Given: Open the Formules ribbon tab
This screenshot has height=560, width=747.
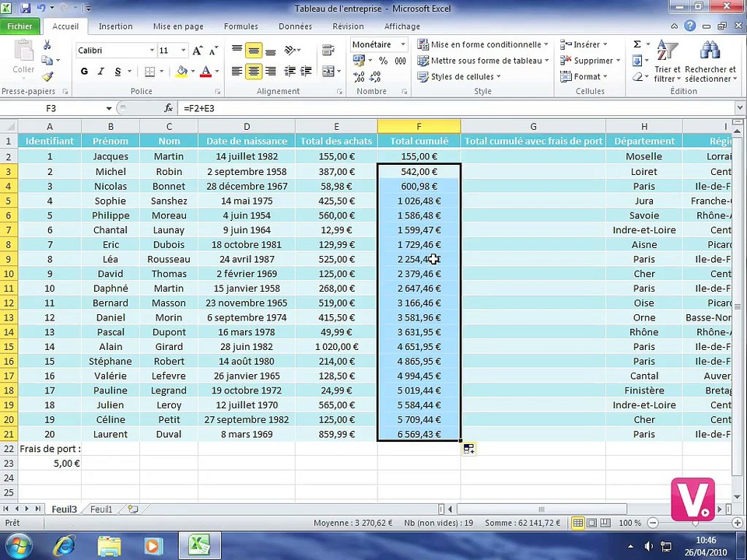Looking at the screenshot, I should [x=241, y=26].
